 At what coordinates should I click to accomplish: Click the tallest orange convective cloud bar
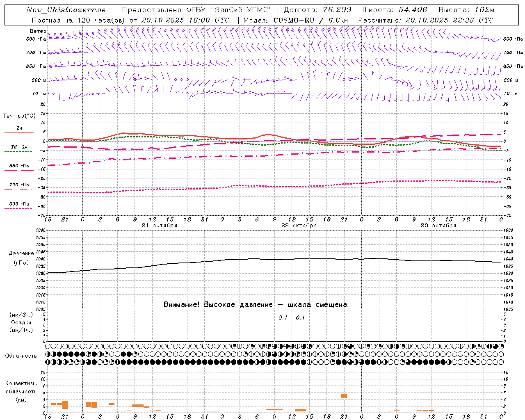click(x=65, y=405)
